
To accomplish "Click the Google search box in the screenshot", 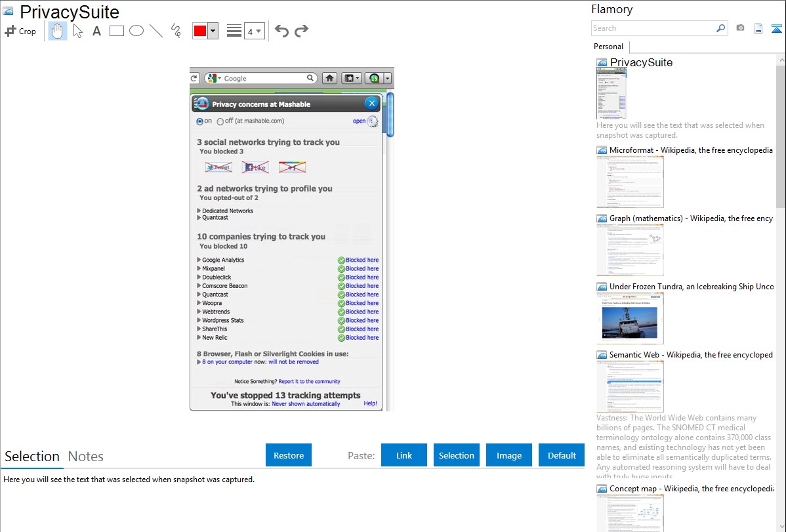I will (x=260, y=78).
